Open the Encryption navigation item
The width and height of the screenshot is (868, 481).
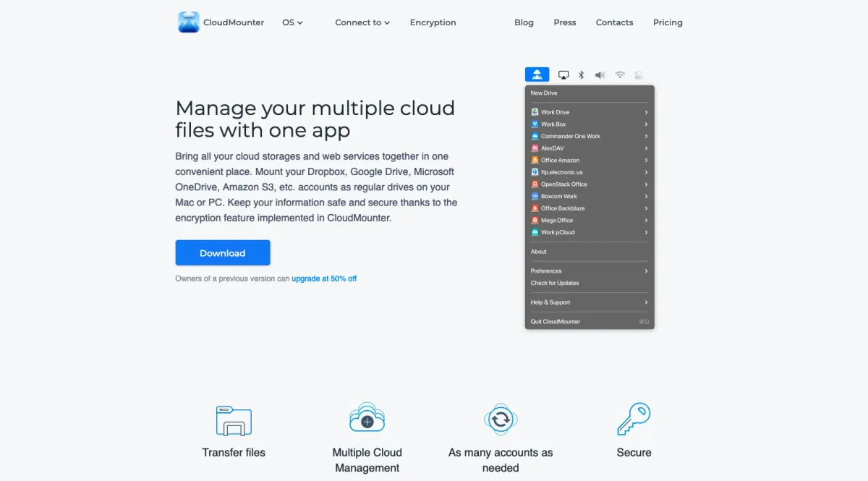433,22
